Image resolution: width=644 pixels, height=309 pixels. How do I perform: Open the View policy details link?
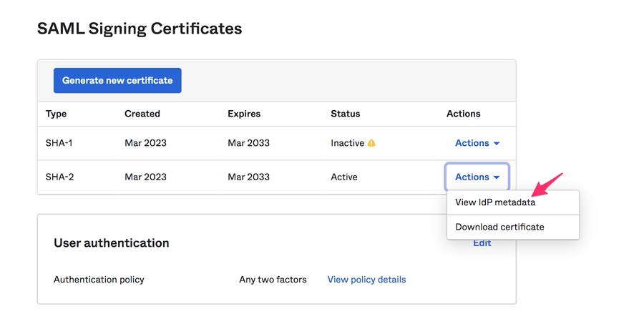366,280
